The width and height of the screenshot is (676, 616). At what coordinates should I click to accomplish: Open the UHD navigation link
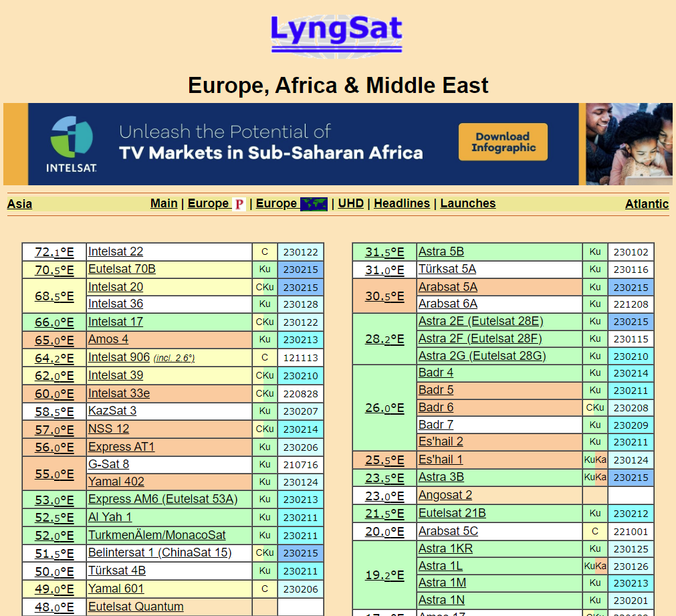350,203
